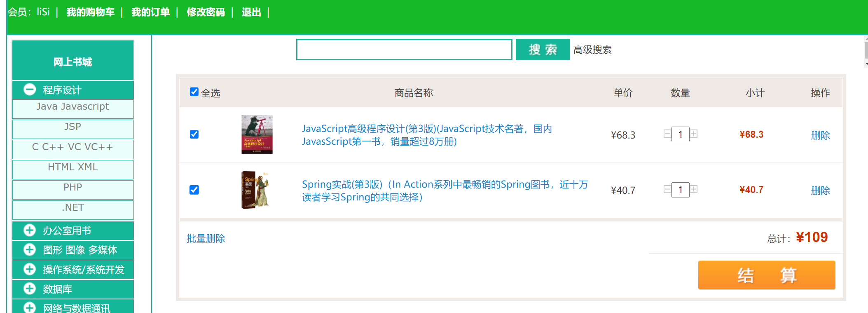868x313 pixels.
Task: Increase quantity of Spring实战 book
Action: [x=694, y=189]
